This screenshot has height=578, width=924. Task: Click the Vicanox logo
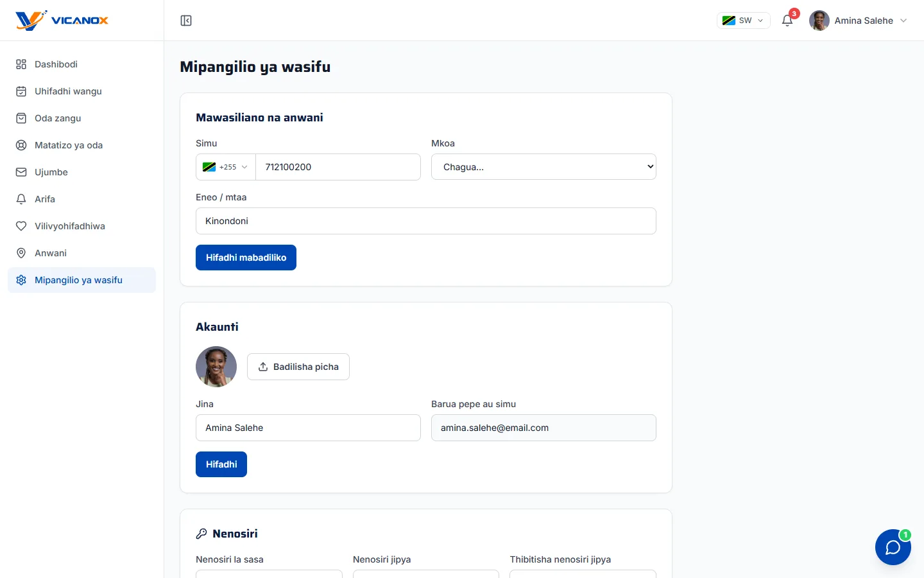coord(62,21)
